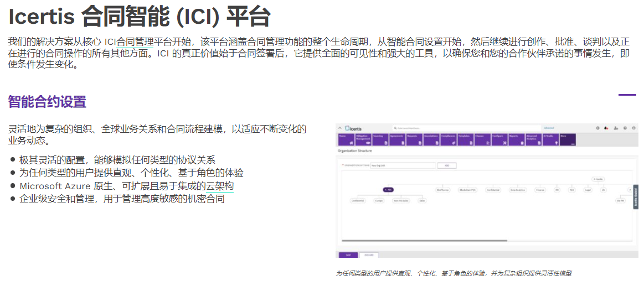The width and height of the screenshot is (644, 286).
Task: Click the profile icon at header's end
Action: coord(633,128)
